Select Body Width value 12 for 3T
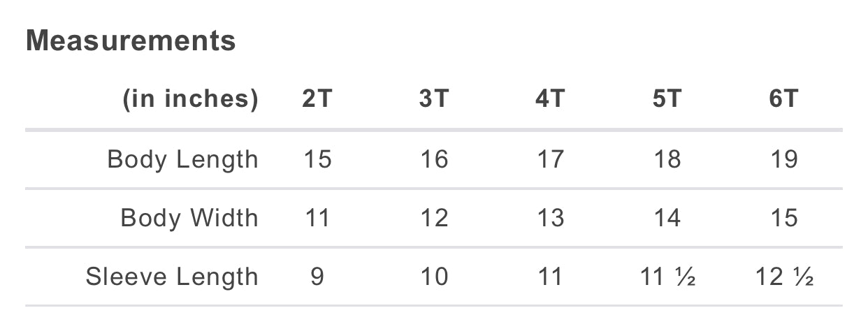The height and width of the screenshot is (322, 868). coord(434,218)
